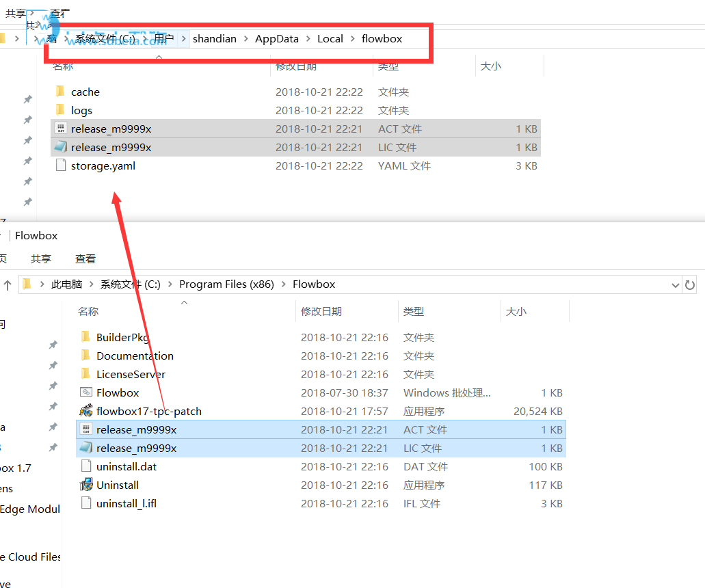Image resolution: width=705 pixels, height=588 pixels.
Task: Select the flowbox17-tpc-patch application icon
Action: [x=86, y=411]
